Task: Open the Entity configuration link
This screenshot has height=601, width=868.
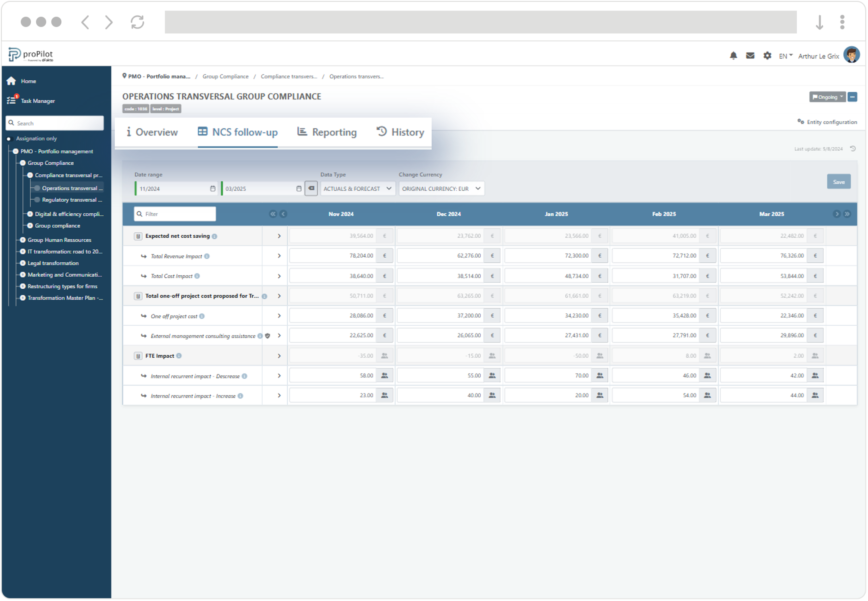Action: point(828,122)
